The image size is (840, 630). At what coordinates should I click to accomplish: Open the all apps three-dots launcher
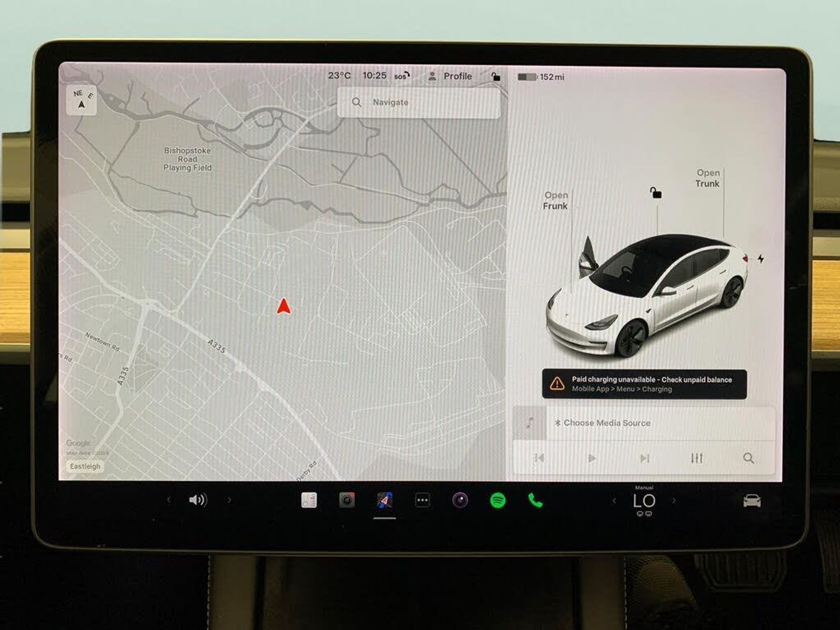pyautogui.click(x=422, y=501)
